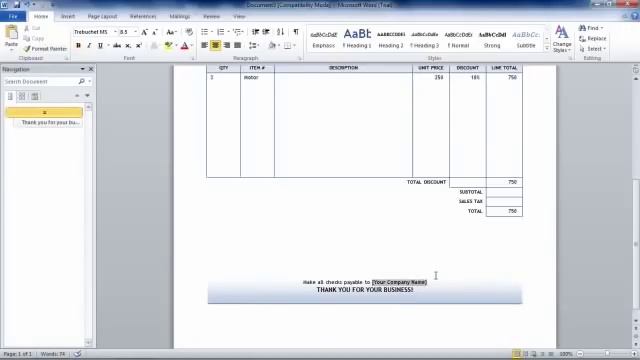Toggle Bold formatting
This screenshot has height=360, width=640.
[78, 45]
